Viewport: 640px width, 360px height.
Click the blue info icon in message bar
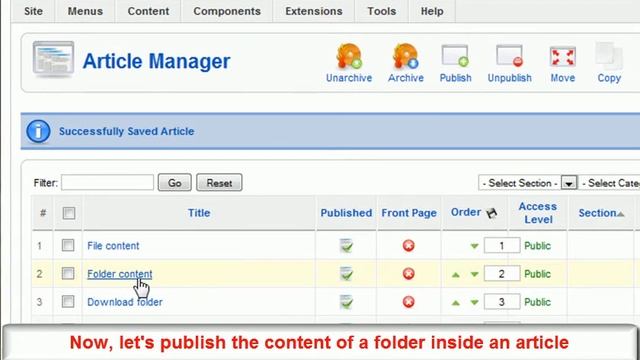[38, 131]
